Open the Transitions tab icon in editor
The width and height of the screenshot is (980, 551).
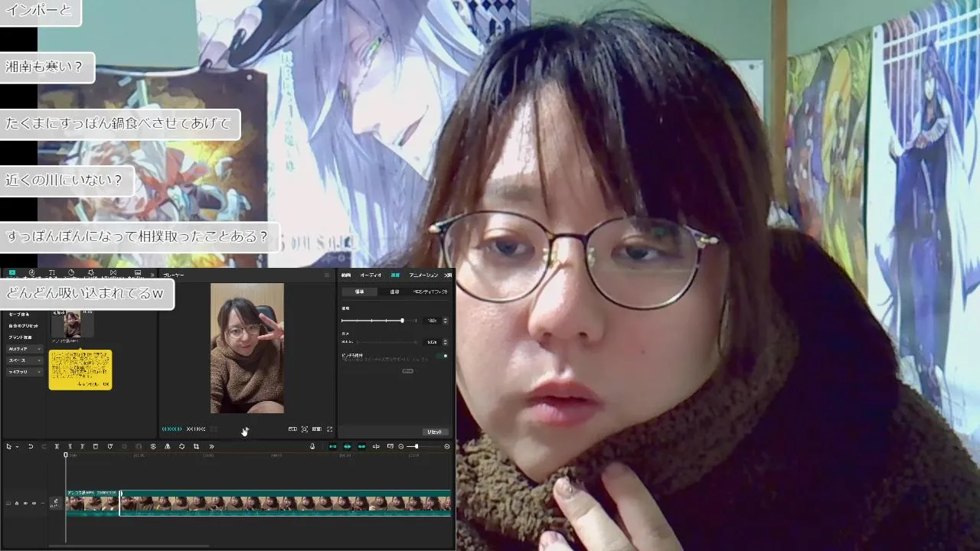point(113,272)
